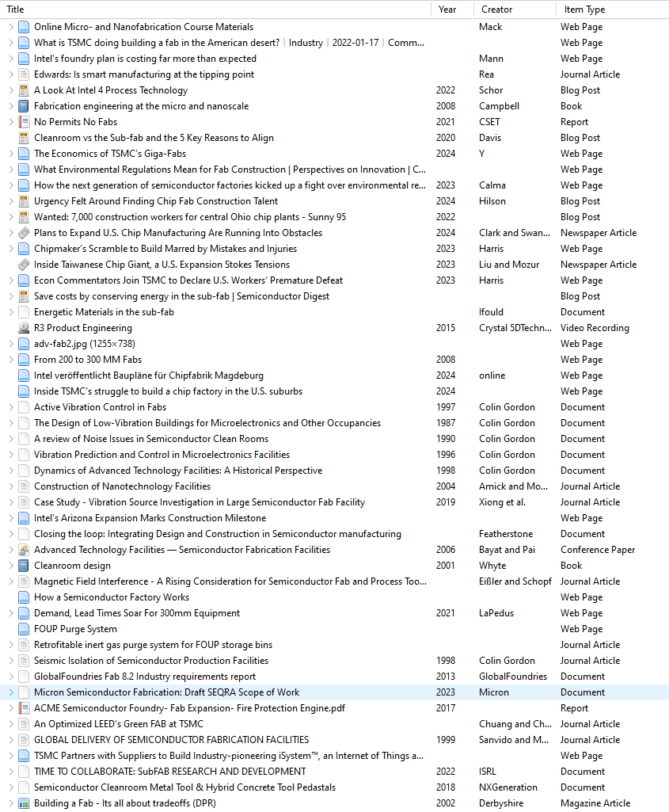Viewport: 669px width, 812px height.
Task: Click the document icon beside "Energetic Materials in the sub-fab"
Action: pos(22,311)
